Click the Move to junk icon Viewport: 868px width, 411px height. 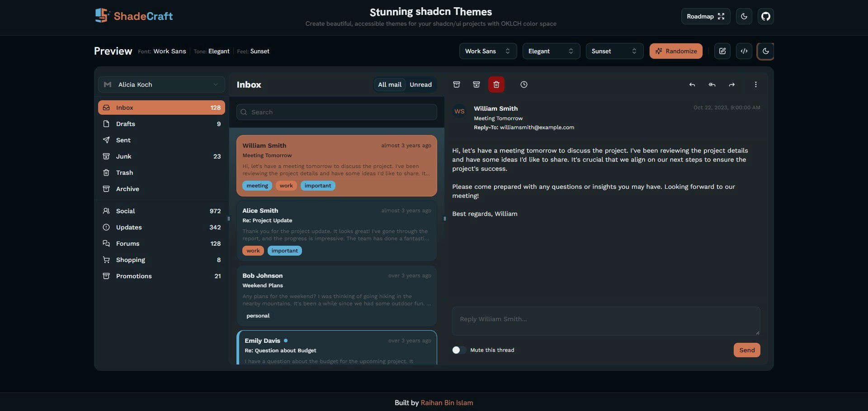(476, 84)
